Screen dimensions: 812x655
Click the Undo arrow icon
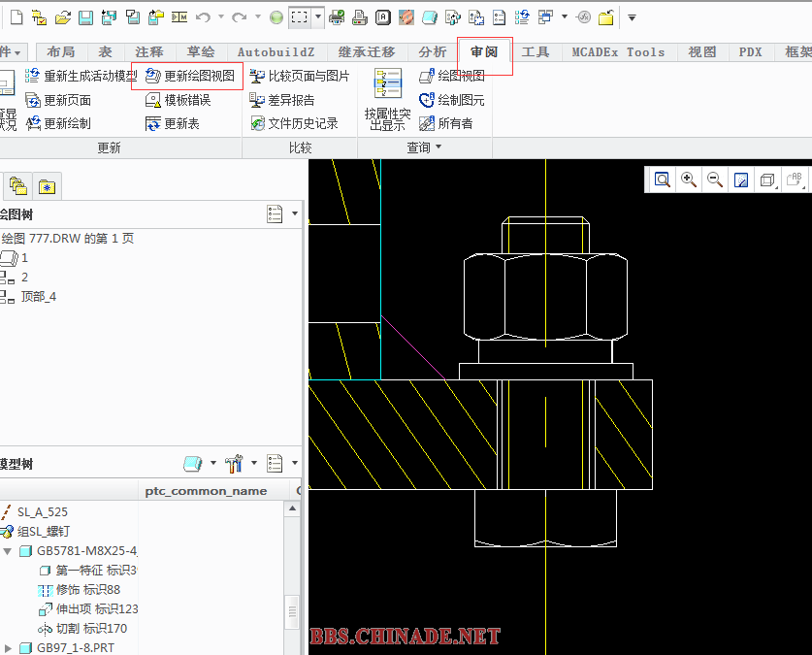tap(203, 17)
